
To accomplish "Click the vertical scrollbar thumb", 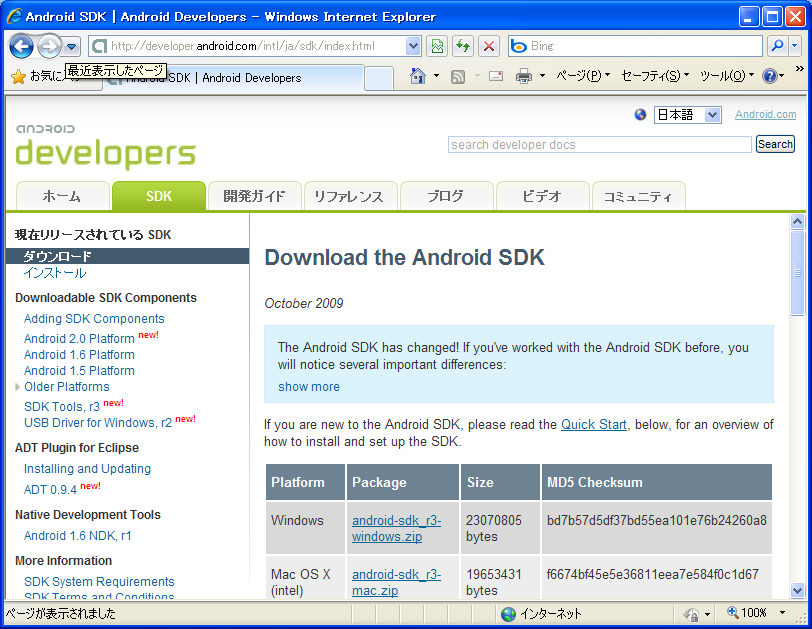I will click(798, 272).
